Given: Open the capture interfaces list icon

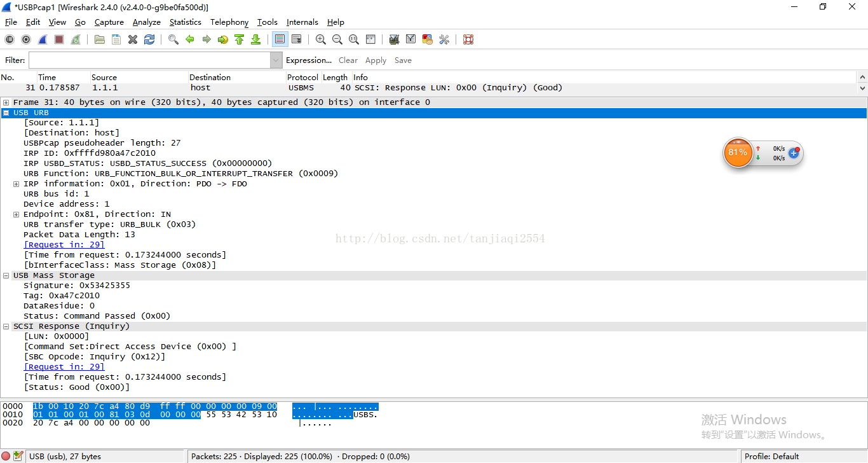Looking at the screenshot, I should click(x=10, y=39).
